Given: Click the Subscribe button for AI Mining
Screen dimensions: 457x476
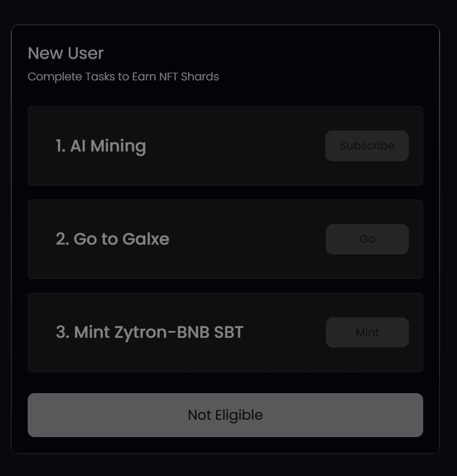Looking at the screenshot, I should pyautogui.click(x=367, y=146).
